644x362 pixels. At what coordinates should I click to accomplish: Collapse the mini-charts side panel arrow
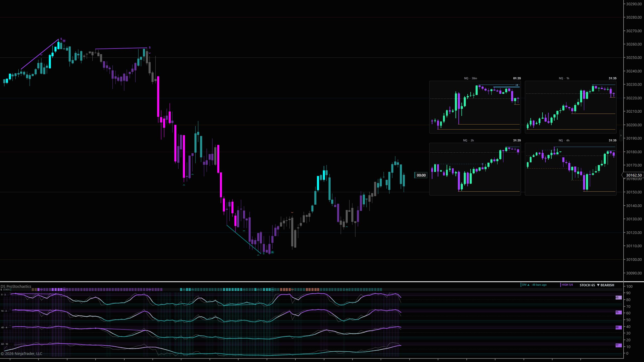(x=621, y=135)
